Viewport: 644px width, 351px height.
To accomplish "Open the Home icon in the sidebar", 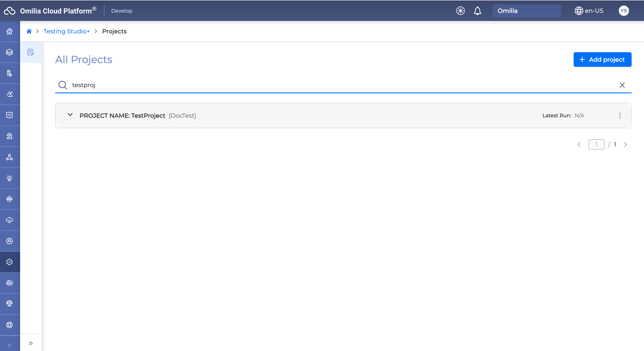I will (9, 31).
